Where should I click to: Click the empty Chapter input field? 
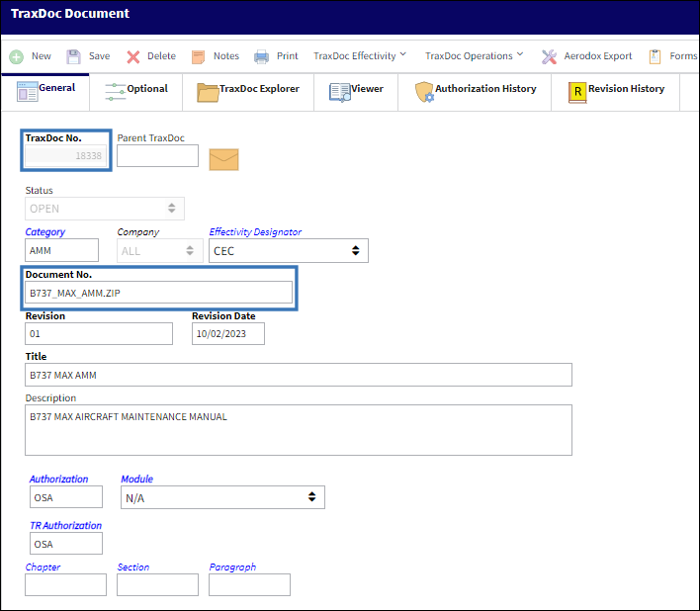(65, 584)
